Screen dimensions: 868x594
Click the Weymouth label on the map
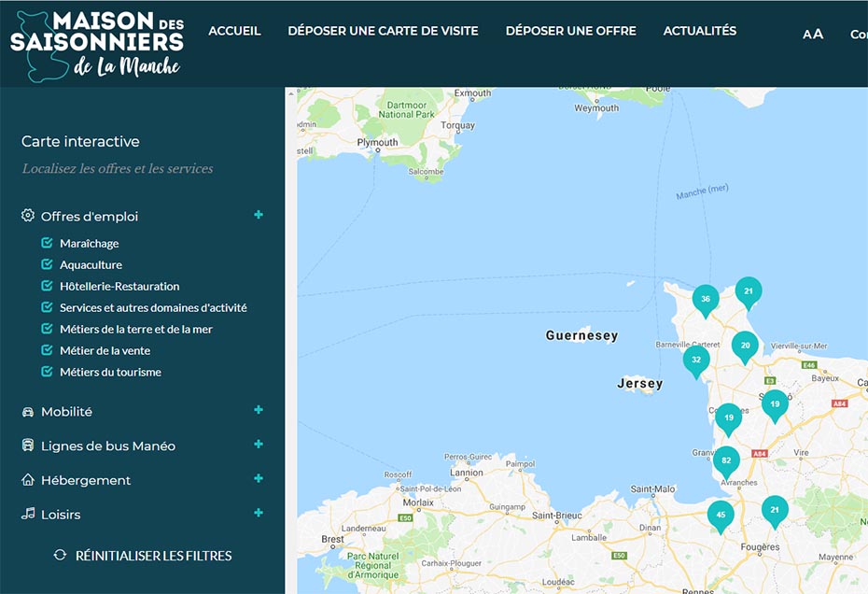pyautogui.click(x=596, y=108)
